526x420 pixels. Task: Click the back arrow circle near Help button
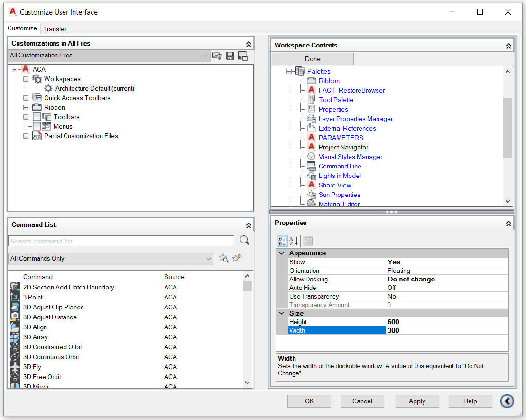507,401
